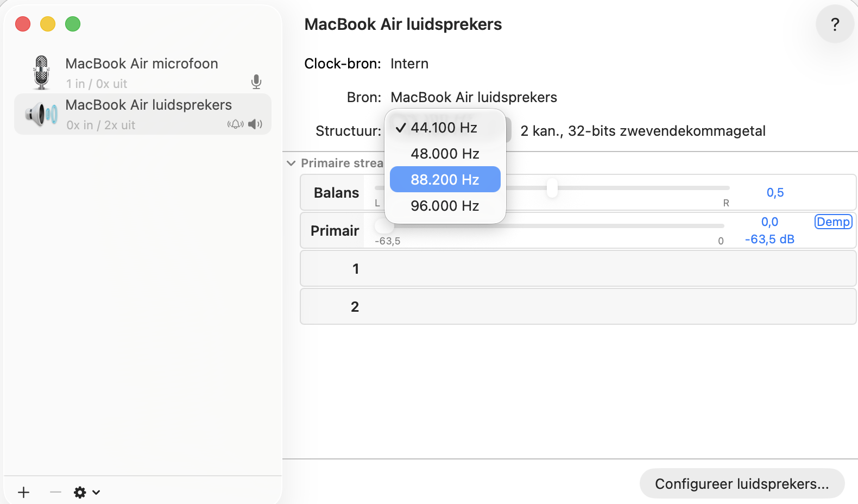The width and height of the screenshot is (858, 504).
Task: Adjust the Balans slider handle
Action: point(552,188)
